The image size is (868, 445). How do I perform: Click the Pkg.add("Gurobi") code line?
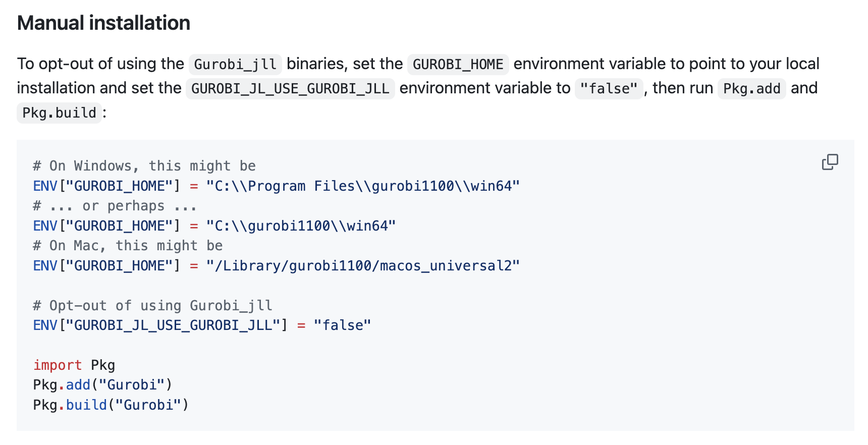coord(102,385)
